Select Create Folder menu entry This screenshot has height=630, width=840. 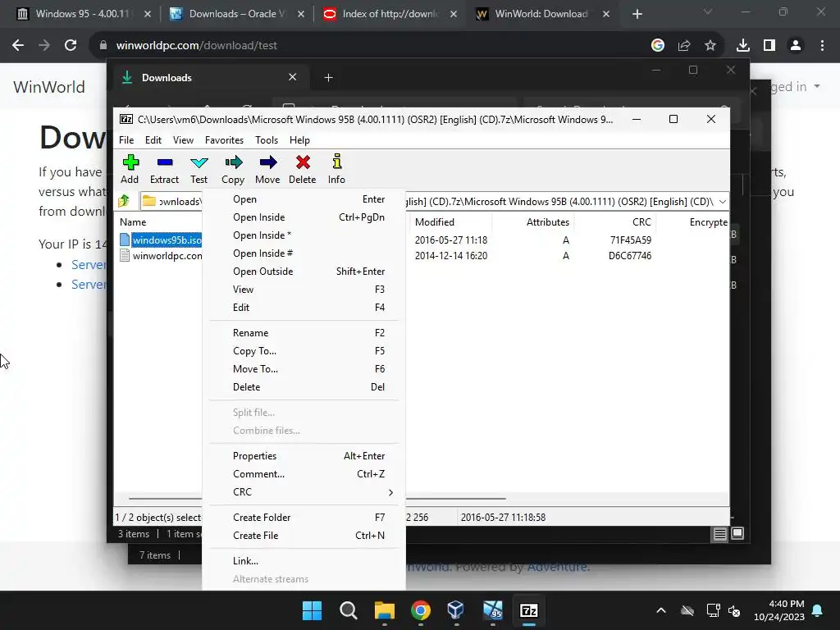pyautogui.click(x=304, y=518)
